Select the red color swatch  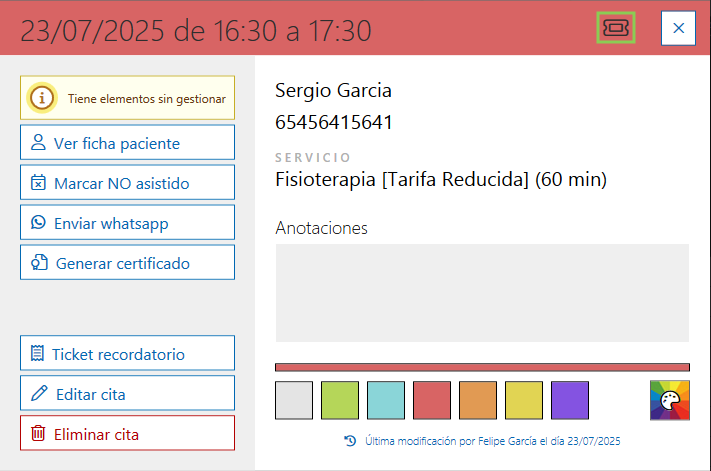pos(432,400)
